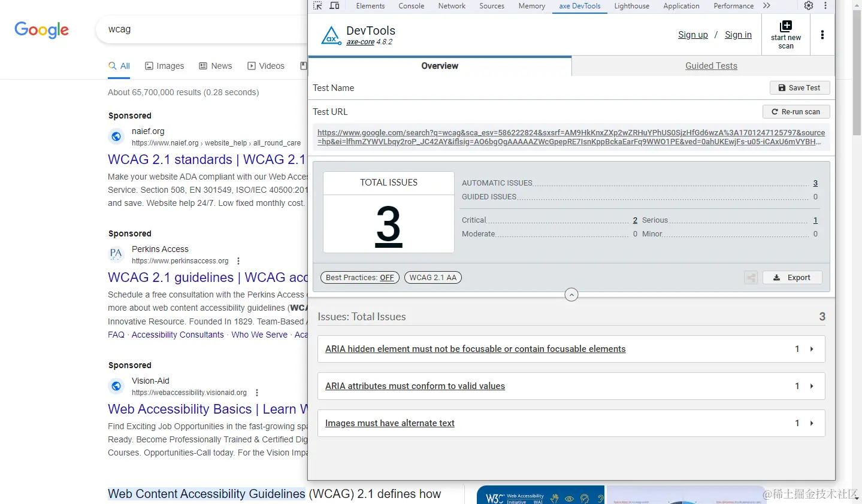
Task: Click the total issues number 3
Action: tap(389, 226)
